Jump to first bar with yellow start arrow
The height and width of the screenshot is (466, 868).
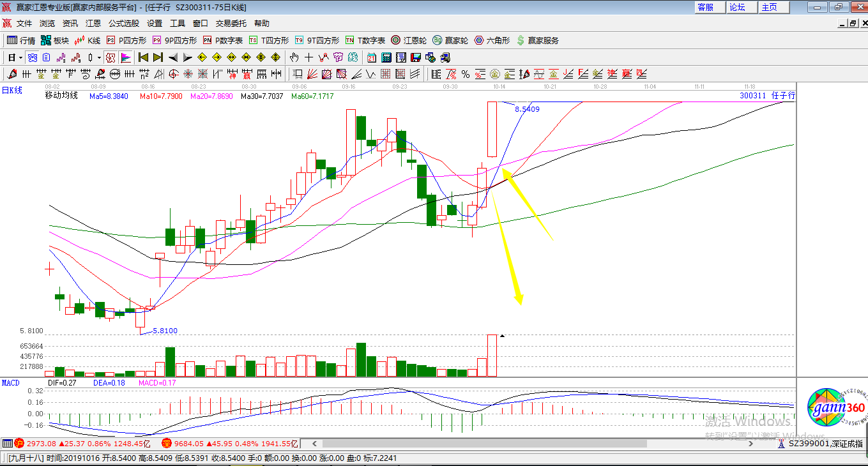pyautogui.click(x=143, y=57)
